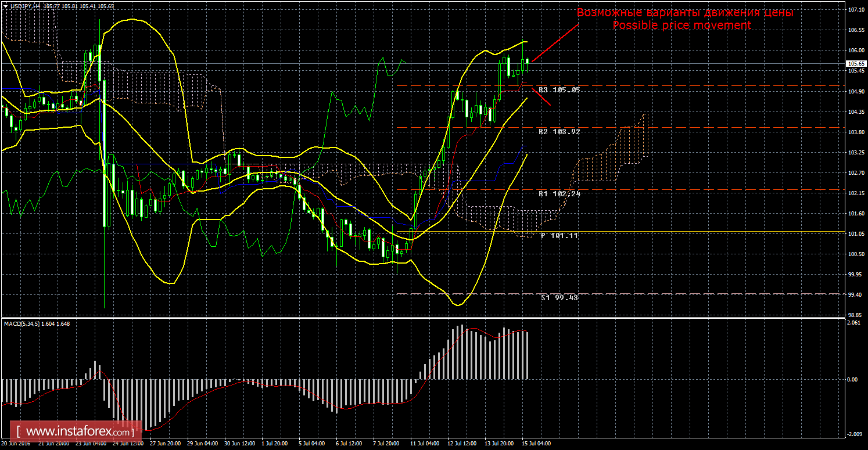
Task: Click the 1 Jul 20:00 time axis marker
Action: tap(276, 443)
